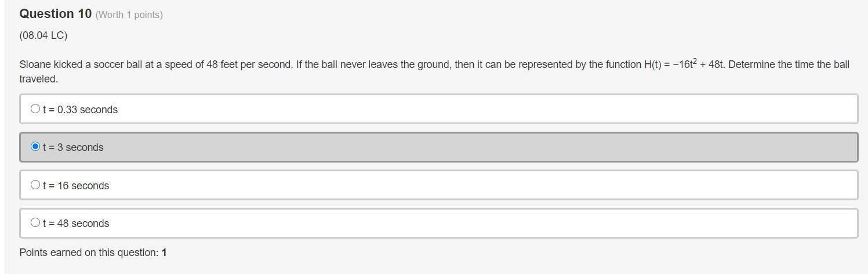The image size is (868, 274).
Task: Click the H(t) = −16t² + 48t formula
Action: pos(684,64)
